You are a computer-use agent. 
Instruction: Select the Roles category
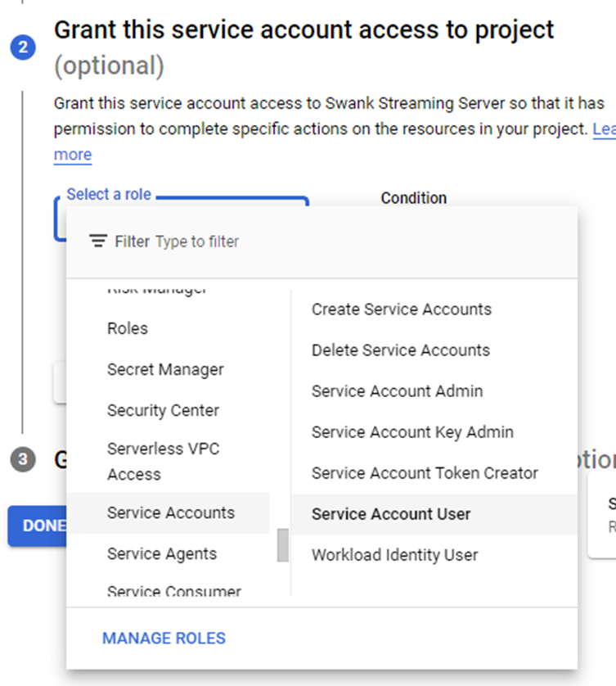click(x=128, y=328)
